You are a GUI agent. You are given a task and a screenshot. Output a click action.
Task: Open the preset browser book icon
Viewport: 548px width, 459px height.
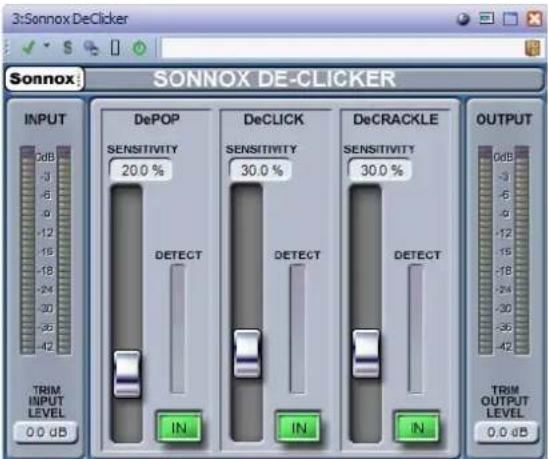pyautogui.click(x=533, y=48)
